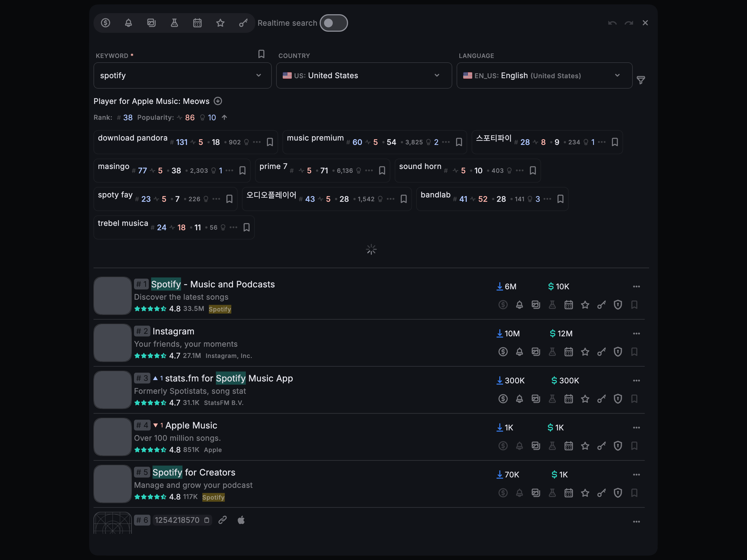Open the chart image icon in top toolbar
747x560 pixels.
point(151,23)
